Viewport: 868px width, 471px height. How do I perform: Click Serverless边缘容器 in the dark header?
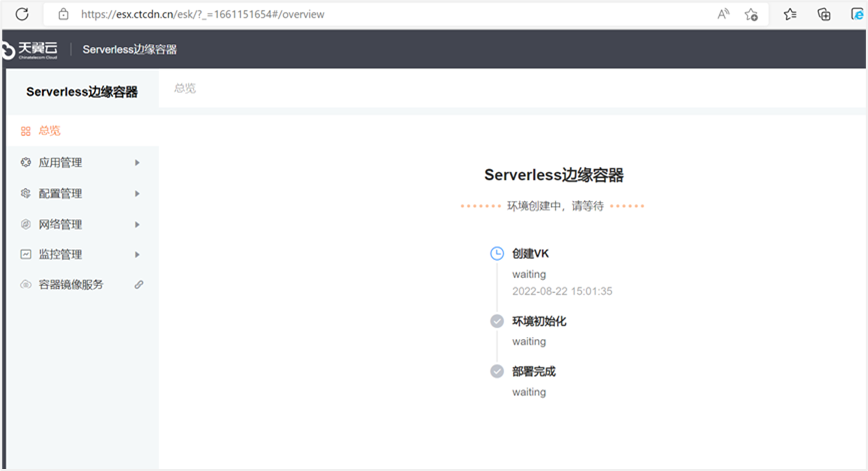point(130,50)
